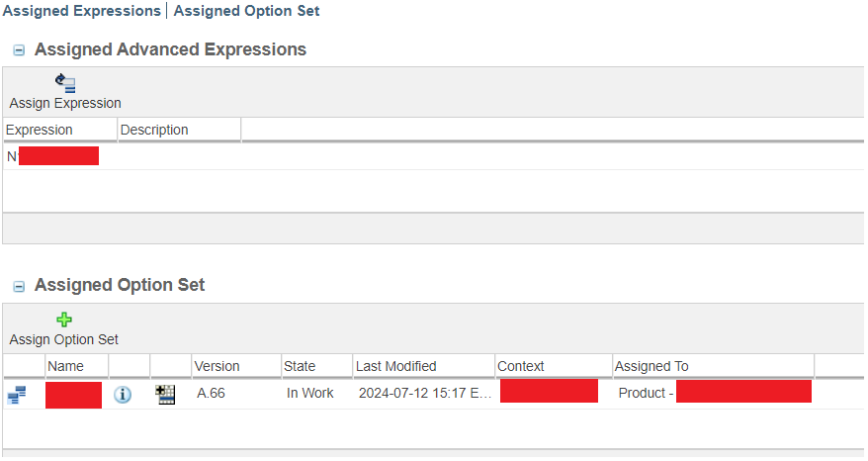The width and height of the screenshot is (868, 461).
Task: Click the Assign Expression button label
Action: [65, 103]
